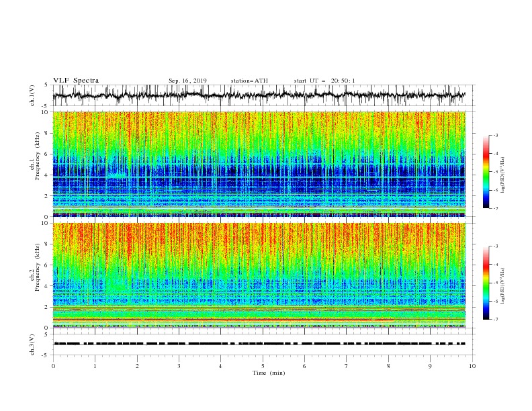Click the "-5" tick on ch.2 colorbar

click(496, 283)
